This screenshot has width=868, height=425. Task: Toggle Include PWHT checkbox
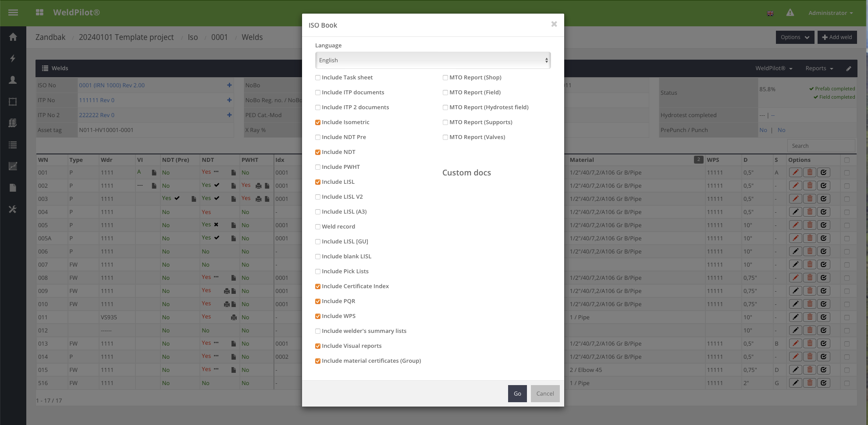(318, 167)
